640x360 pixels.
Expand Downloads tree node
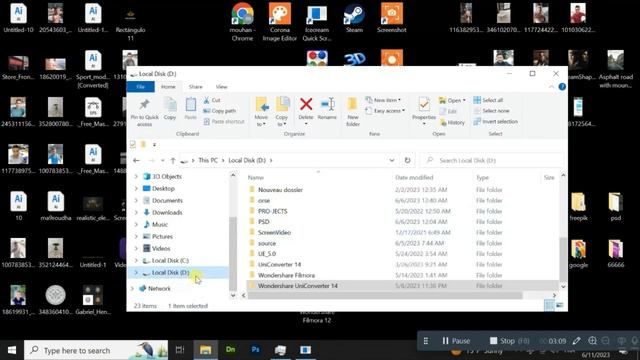[136, 212]
